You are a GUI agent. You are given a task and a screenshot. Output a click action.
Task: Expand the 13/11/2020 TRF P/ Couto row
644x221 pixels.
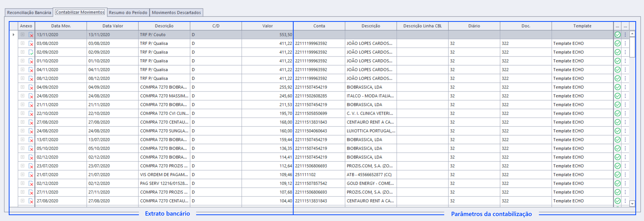pyautogui.click(x=23, y=35)
